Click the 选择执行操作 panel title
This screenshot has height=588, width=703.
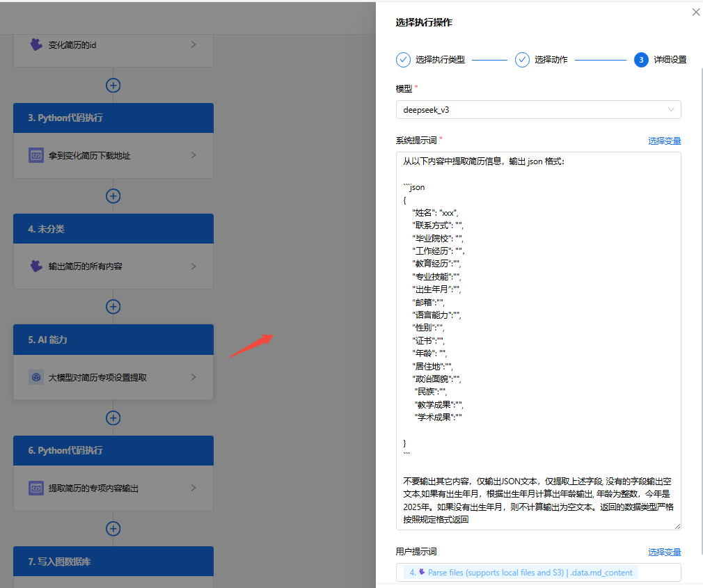[424, 22]
